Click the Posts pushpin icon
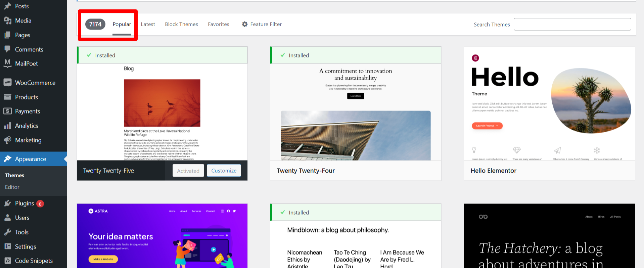 [7, 6]
